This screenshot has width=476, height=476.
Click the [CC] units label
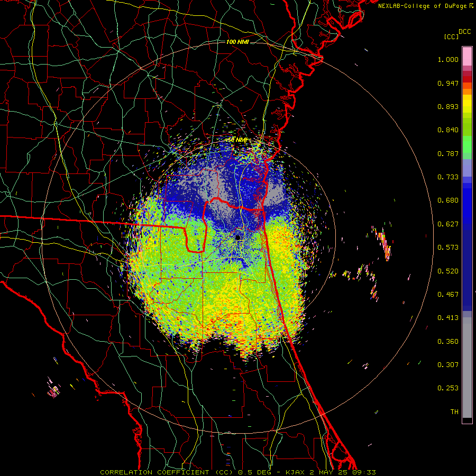(x=452, y=36)
